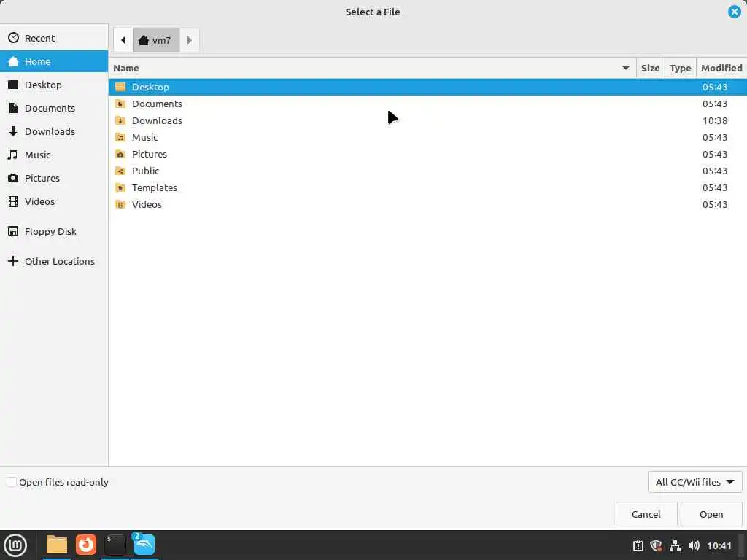Switch to Dolphin emulator taskbar icon
747x560 pixels.
[x=144, y=545]
